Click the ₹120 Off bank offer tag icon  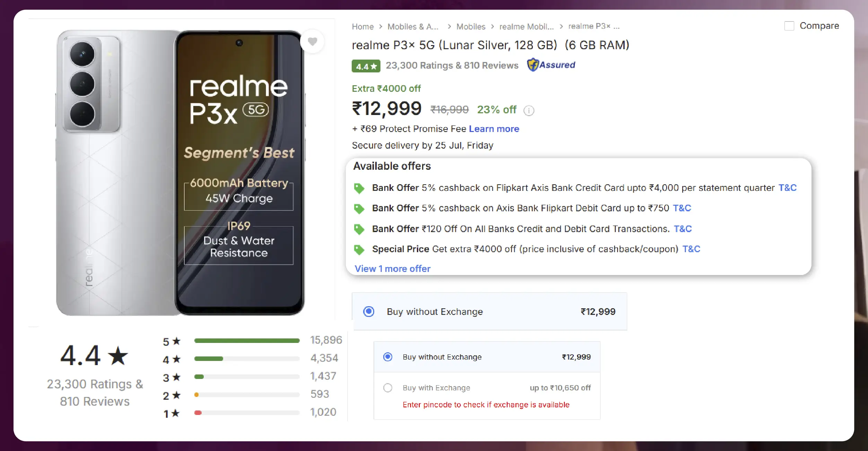(359, 229)
